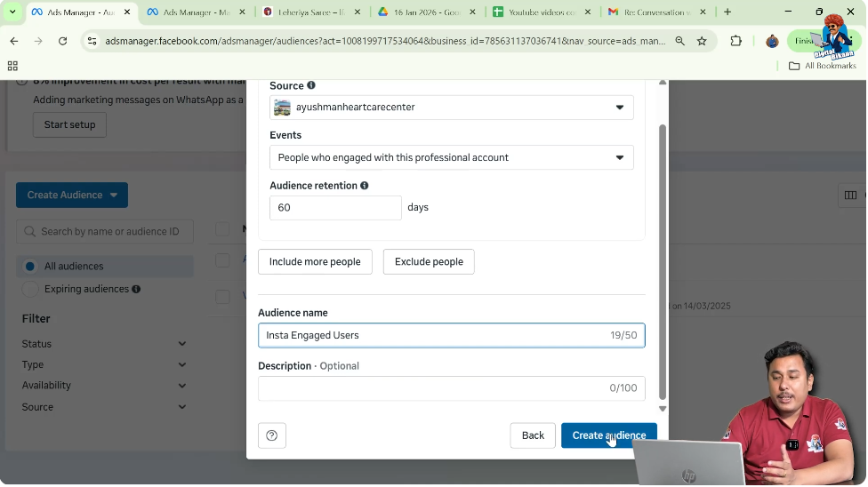Switch to the Leheriya Saree tab

tap(311, 12)
